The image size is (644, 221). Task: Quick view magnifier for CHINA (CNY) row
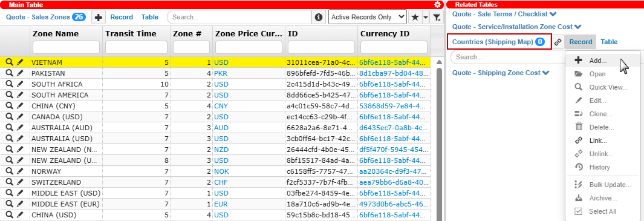tap(9, 106)
